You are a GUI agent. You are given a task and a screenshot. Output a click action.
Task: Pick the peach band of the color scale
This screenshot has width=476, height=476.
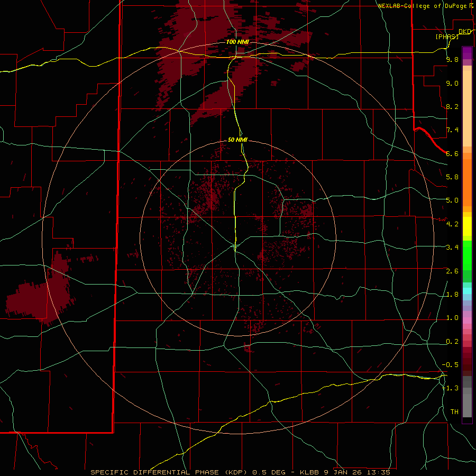pyautogui.click(x=467, y=109)
